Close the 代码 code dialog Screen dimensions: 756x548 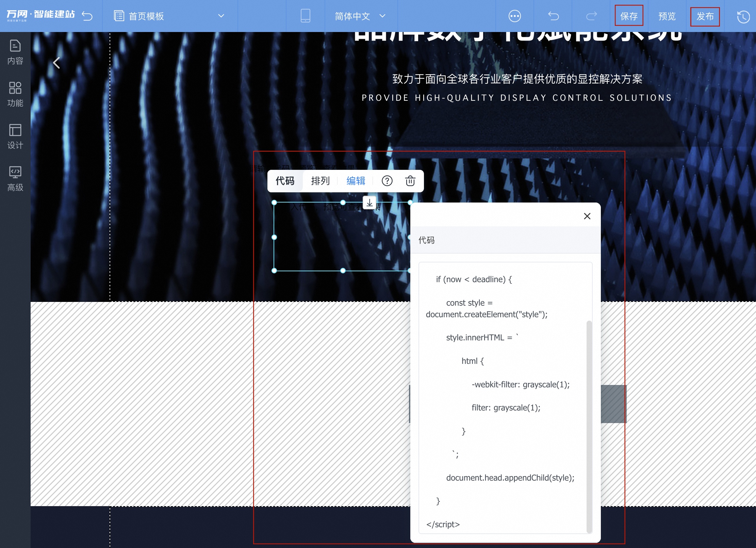click(x=587, y=216)
